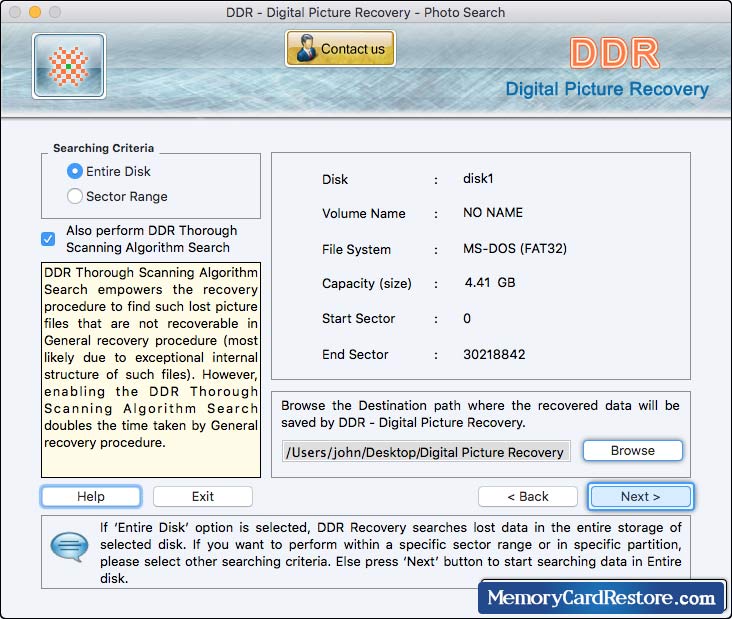This screenshot has width=732, height=619.
Task: Select the Entire Disk radio option
Action: 75,171
